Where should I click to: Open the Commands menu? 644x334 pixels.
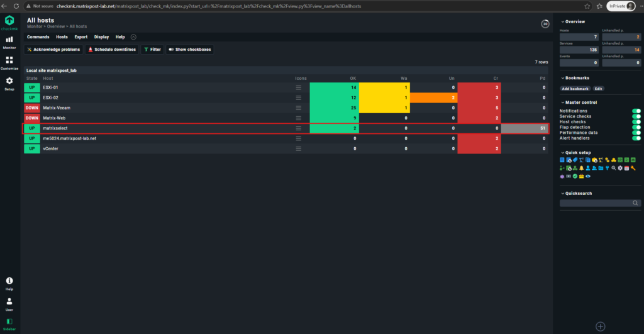pos(38,37)
